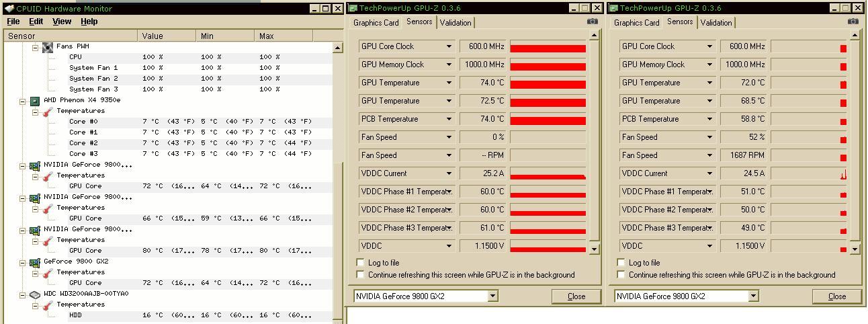Click the 68.5 °C GPU Temperature value

pyautogui.click(x=744, y=101)
